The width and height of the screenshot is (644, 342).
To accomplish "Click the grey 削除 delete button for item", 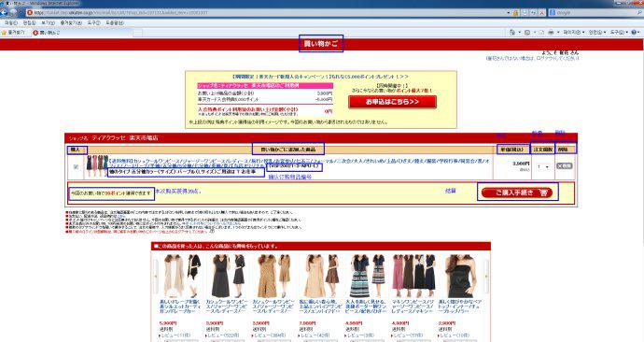I will [x=565, y=165].
